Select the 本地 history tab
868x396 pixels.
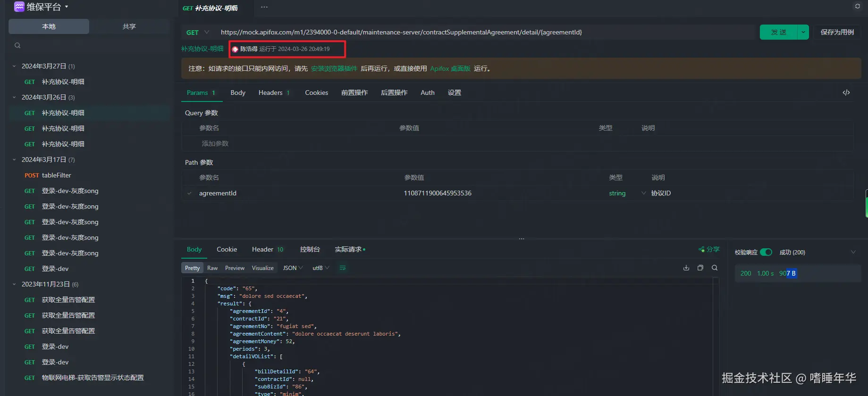click(49, 26)
